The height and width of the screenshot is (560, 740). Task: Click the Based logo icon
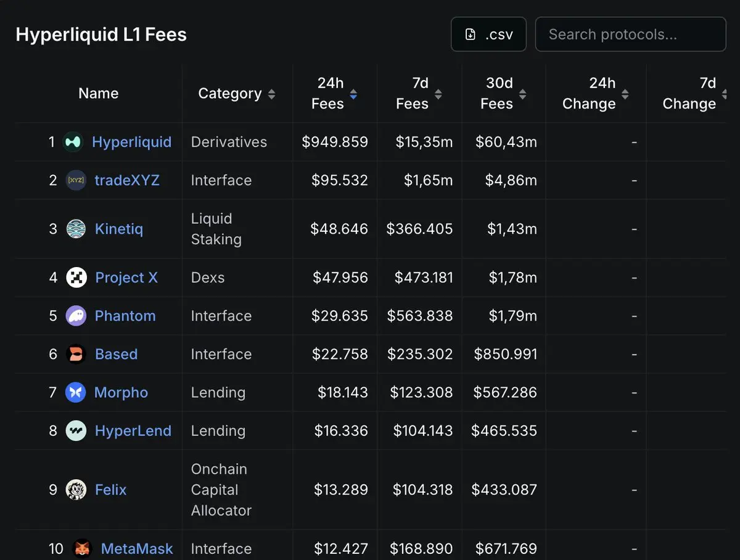[x=76, y=354]
